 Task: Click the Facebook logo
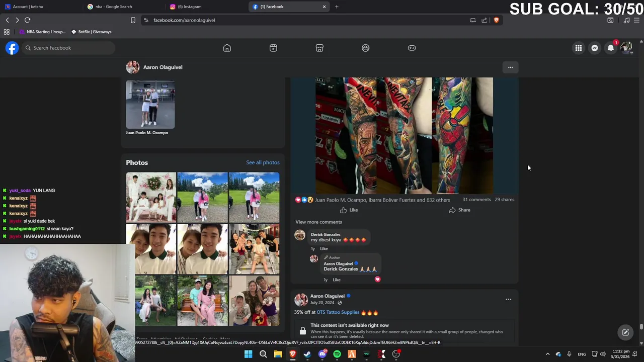pos(12,48)
